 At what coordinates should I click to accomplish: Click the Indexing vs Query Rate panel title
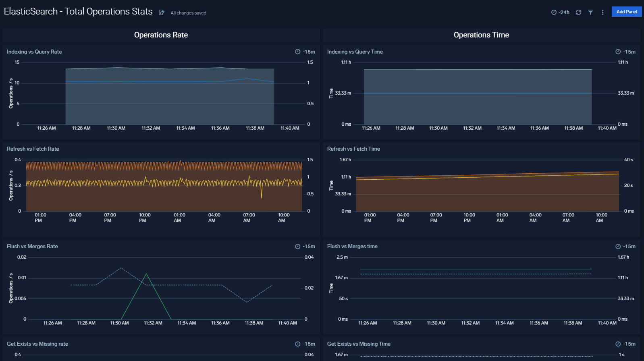(34, 52)
